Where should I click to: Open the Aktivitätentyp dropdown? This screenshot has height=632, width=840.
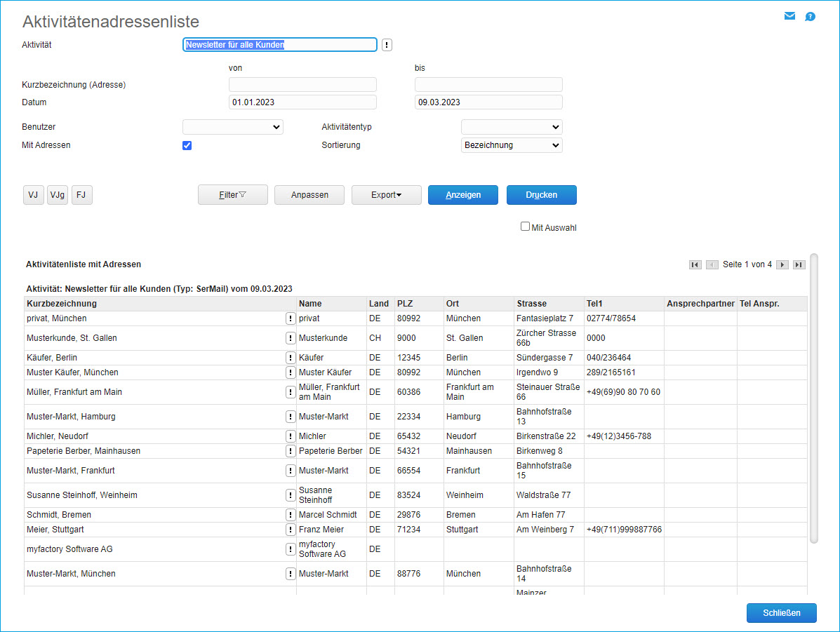(x=512, y=127)
